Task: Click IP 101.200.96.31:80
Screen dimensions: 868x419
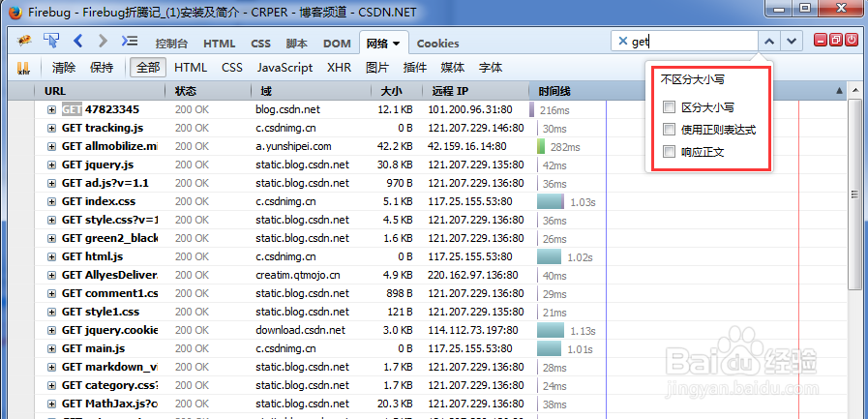Action: [470, 109]
